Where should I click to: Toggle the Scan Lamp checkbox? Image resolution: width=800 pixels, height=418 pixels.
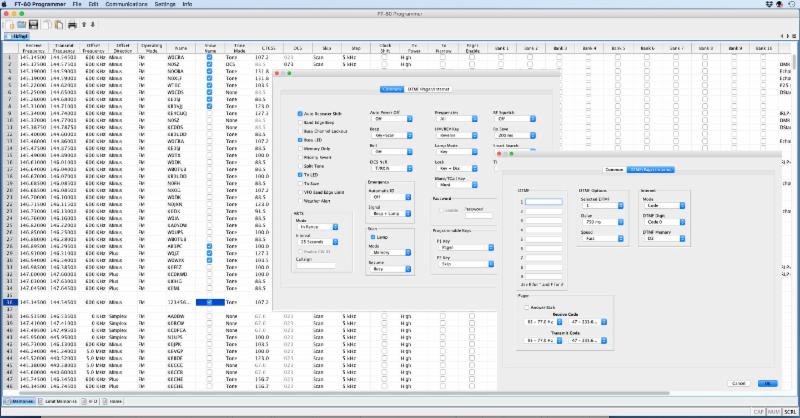[372, 237]
